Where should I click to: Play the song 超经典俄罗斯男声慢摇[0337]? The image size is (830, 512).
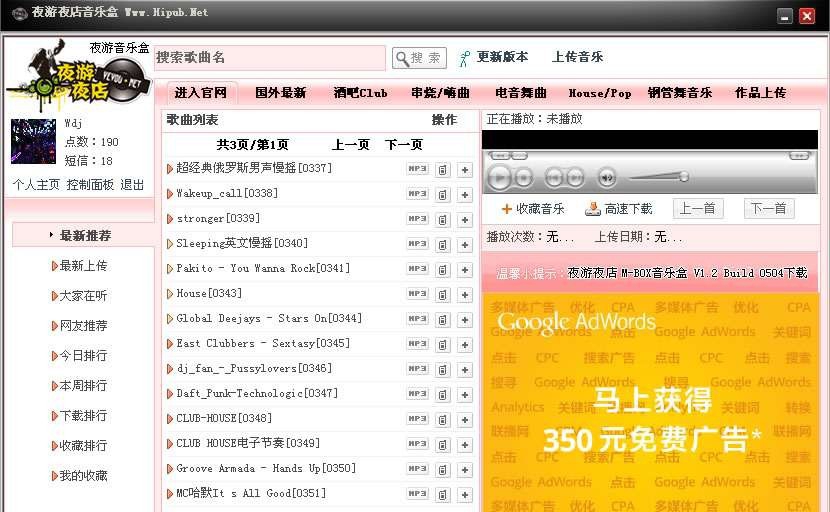254,168
